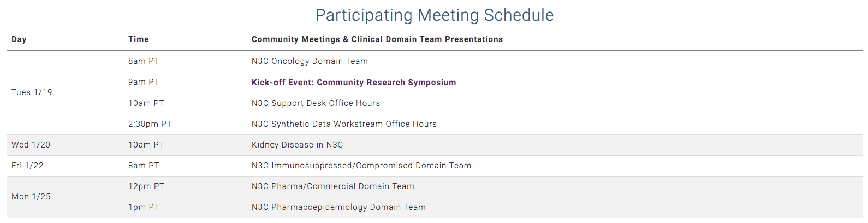This screenshot has width=868, height=223.
Task: Click the 9am PT time cell
Action: [144, 82]
